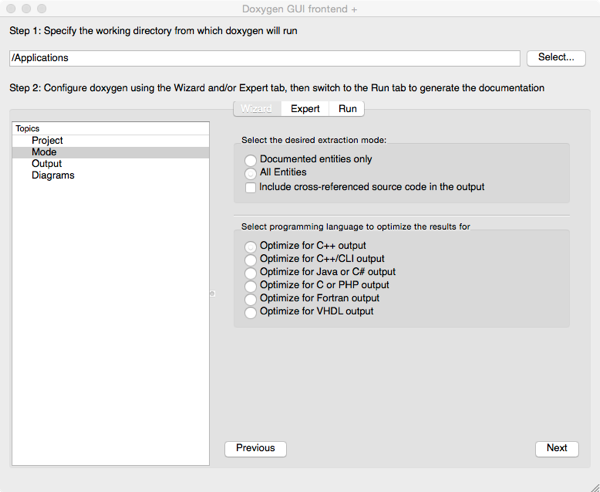Viewport: 600px width, 492px height.
Task: Click the working directory path field
Action: pos(264,58)
